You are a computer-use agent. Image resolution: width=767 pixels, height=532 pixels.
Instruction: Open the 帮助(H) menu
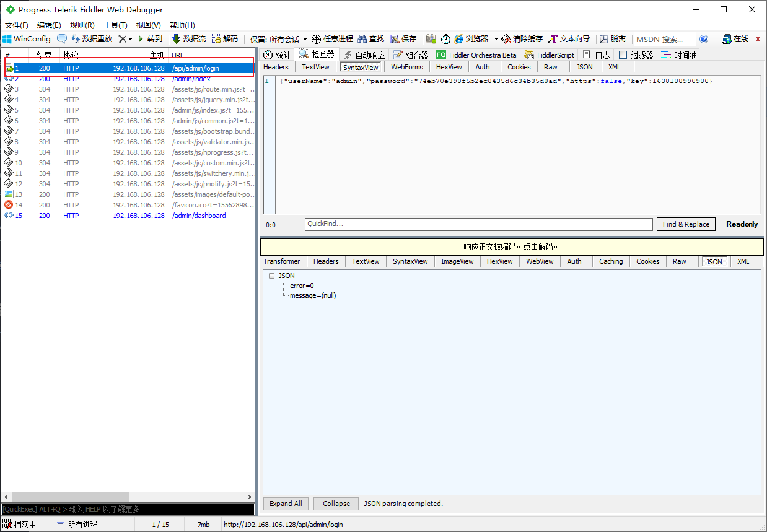(x=182, y=25)
